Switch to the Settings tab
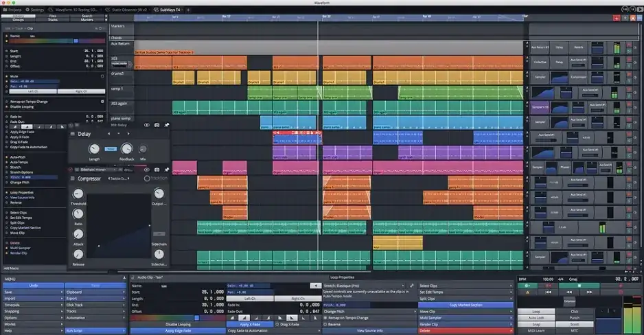Screen dimensions: 644x335 pos(35,10)
